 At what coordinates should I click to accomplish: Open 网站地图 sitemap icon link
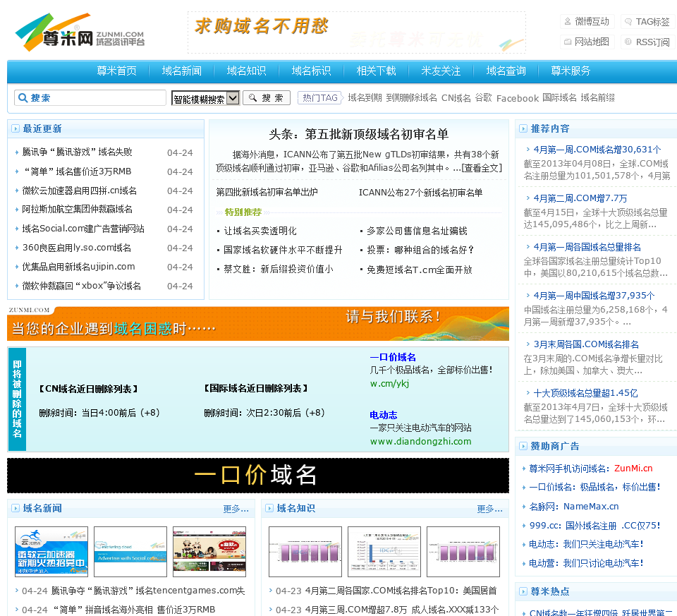[568, 42]
